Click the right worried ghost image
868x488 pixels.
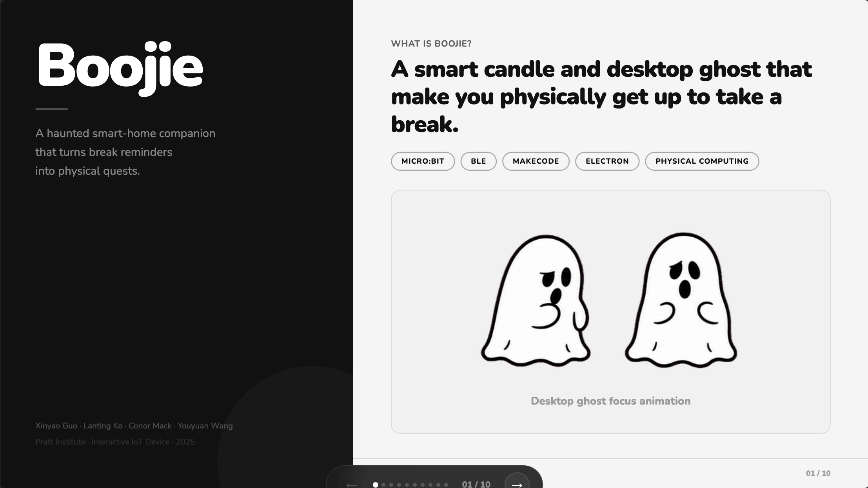pyautogui.click(x=681, y=300)
